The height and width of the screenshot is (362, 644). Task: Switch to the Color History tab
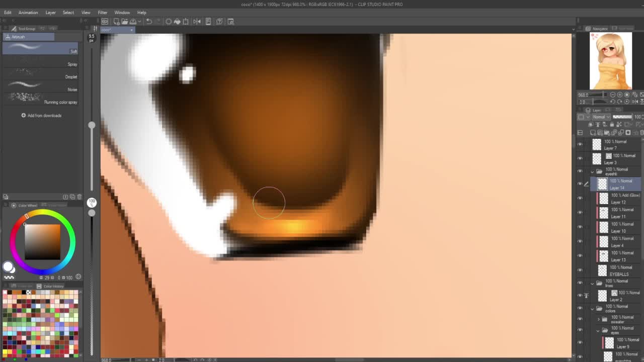[50, 286]
